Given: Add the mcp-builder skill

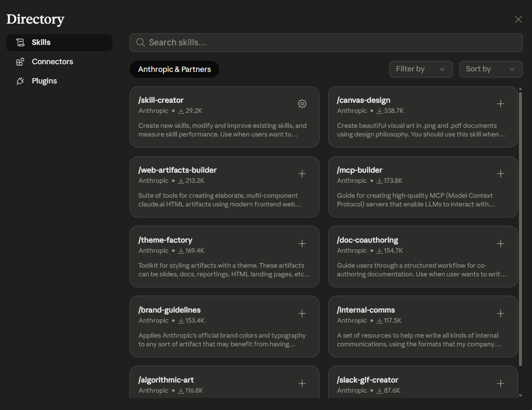Looking at the screenshot, I should point(501,174).
